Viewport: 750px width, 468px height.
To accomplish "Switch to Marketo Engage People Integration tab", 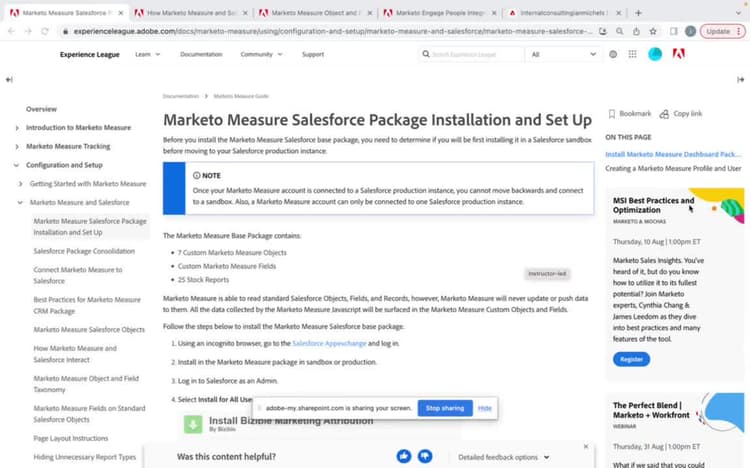I will point(440,13).
